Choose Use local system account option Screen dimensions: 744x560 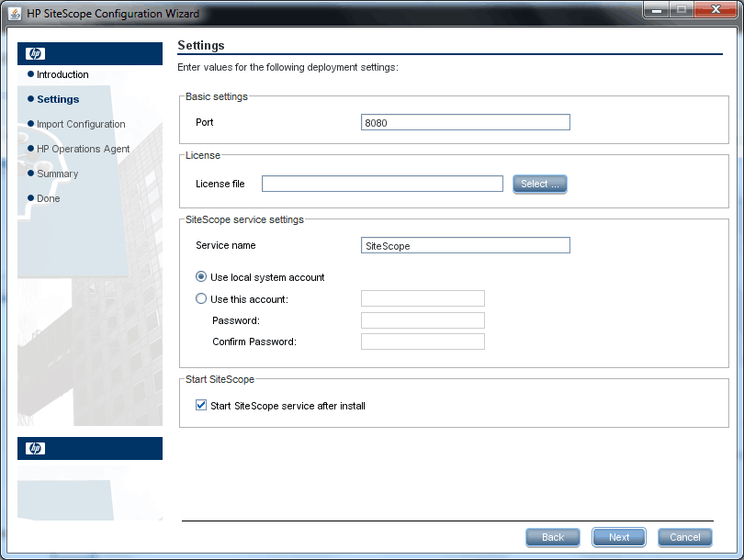(202, 277)
